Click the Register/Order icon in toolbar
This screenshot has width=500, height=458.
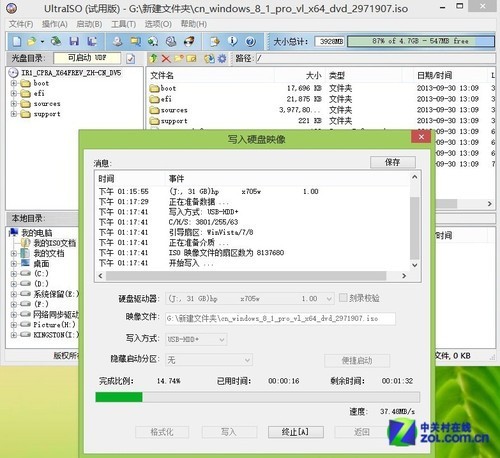tap(215, 41)
